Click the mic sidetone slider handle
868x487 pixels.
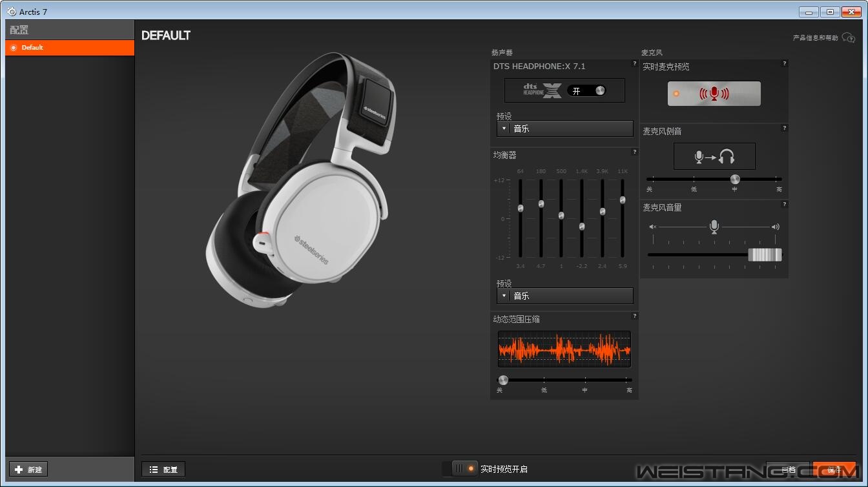point(735,179)
